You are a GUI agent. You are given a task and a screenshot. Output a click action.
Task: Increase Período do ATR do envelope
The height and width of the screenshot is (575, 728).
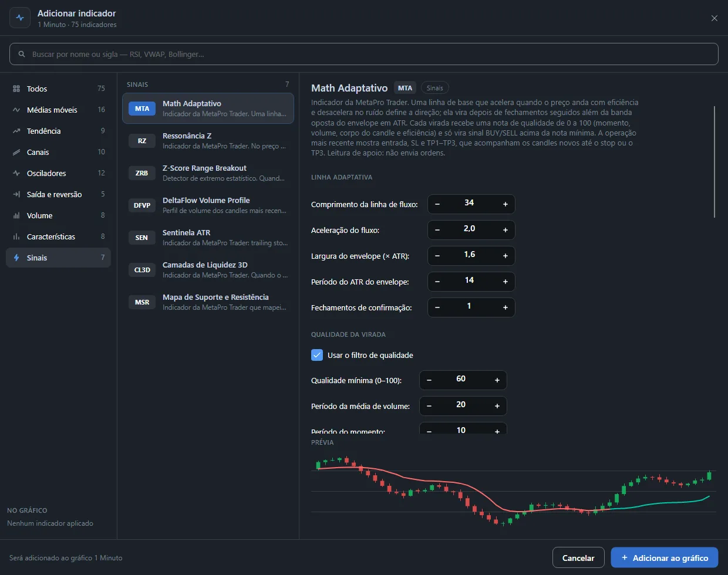tap(505, 282)
